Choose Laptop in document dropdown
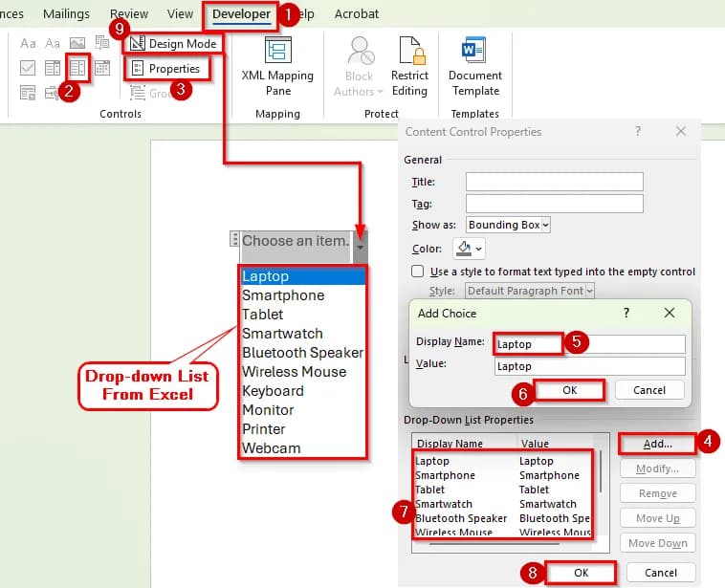Viewport: 725px width, 588px height. pyautogui.click(x=303, y=276)
